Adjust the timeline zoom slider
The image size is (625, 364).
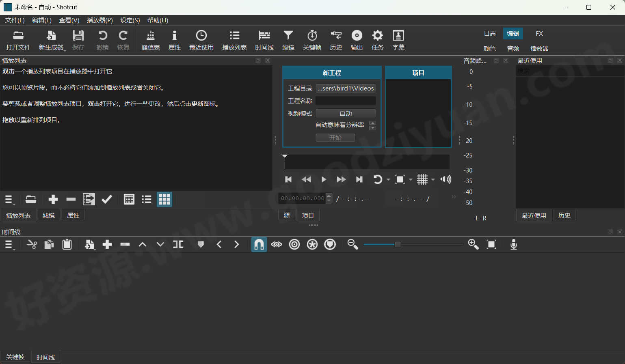397,244
